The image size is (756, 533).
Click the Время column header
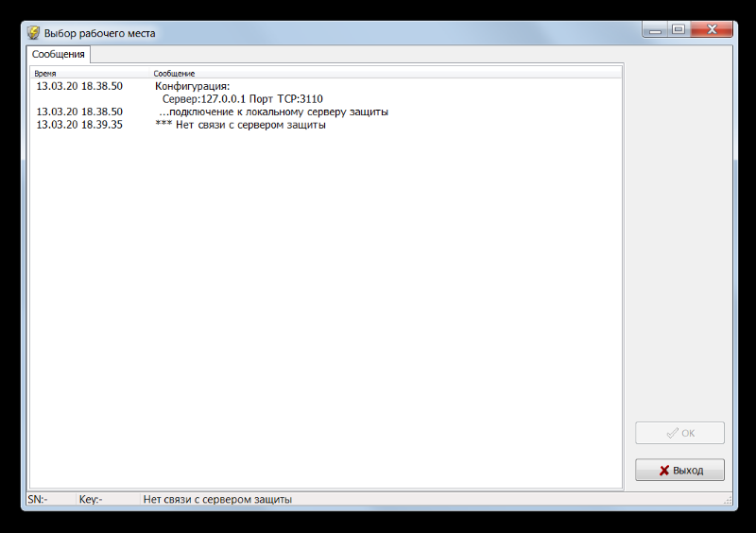coord(91,74)
